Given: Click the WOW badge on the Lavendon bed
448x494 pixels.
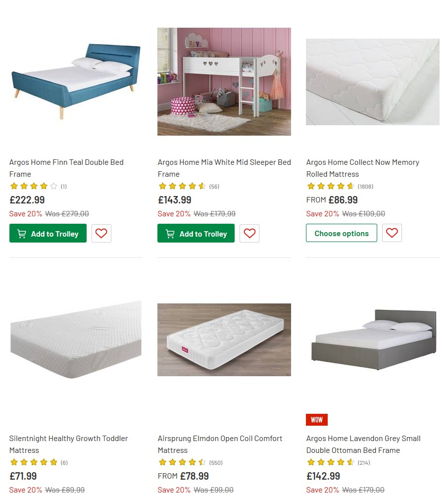Looking at the screenshot, I should tap(316, 419).
